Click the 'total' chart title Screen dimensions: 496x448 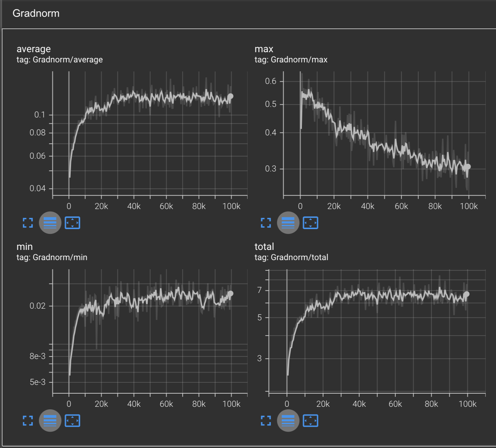coord(264,247)
